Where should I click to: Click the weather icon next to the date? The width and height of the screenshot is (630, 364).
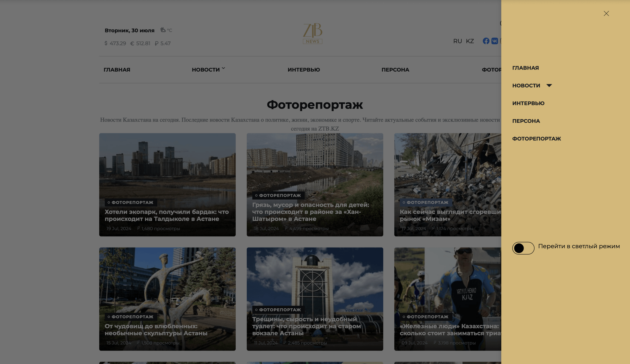tap(163, 30)
